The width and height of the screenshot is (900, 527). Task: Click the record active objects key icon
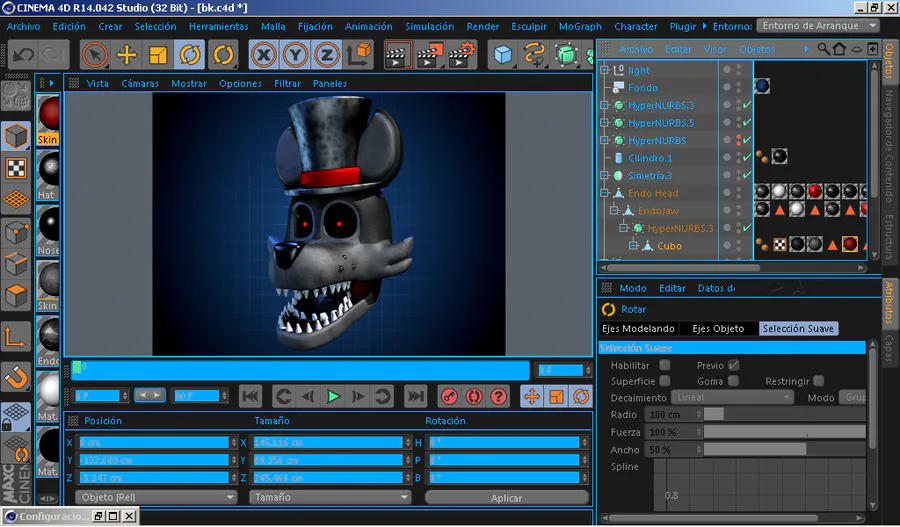449,396
